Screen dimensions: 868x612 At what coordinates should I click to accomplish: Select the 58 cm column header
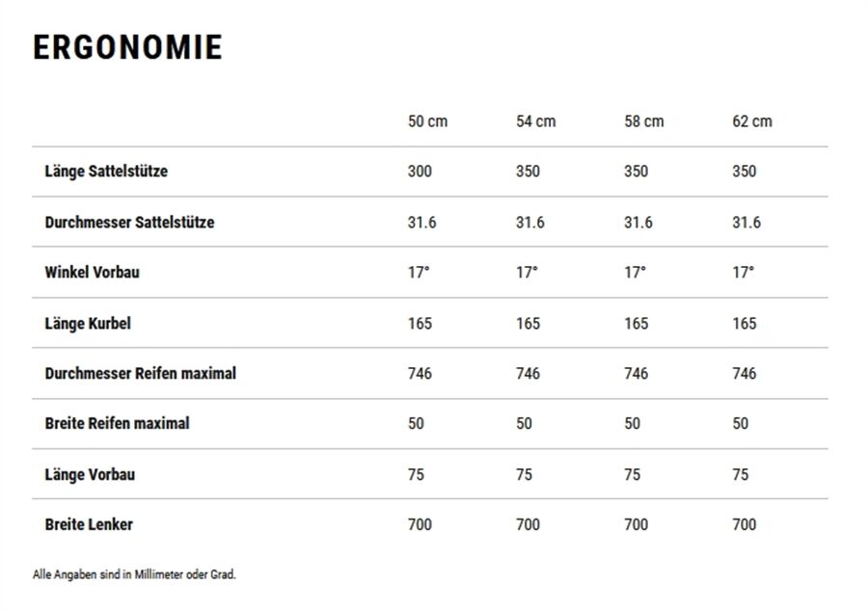click(x=644, y=121)
